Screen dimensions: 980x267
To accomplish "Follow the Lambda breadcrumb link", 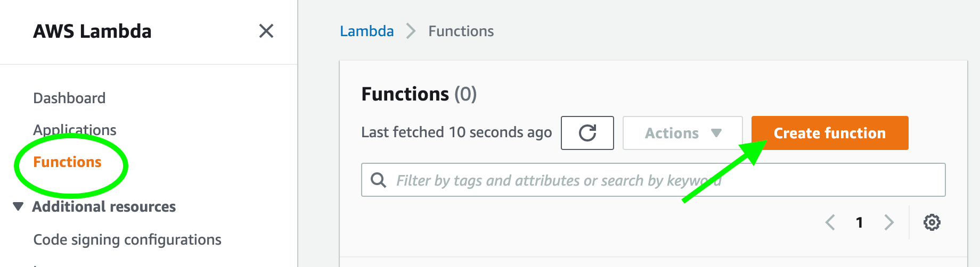I will (x=366, y=31).
